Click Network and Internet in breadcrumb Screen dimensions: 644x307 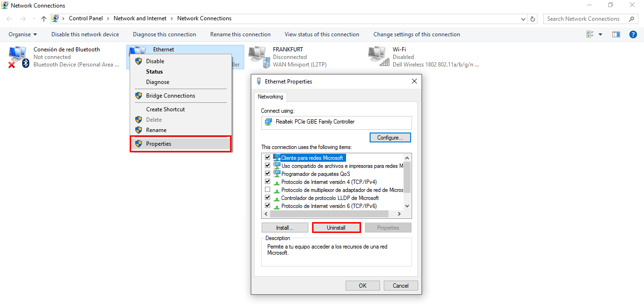(140, 19)
